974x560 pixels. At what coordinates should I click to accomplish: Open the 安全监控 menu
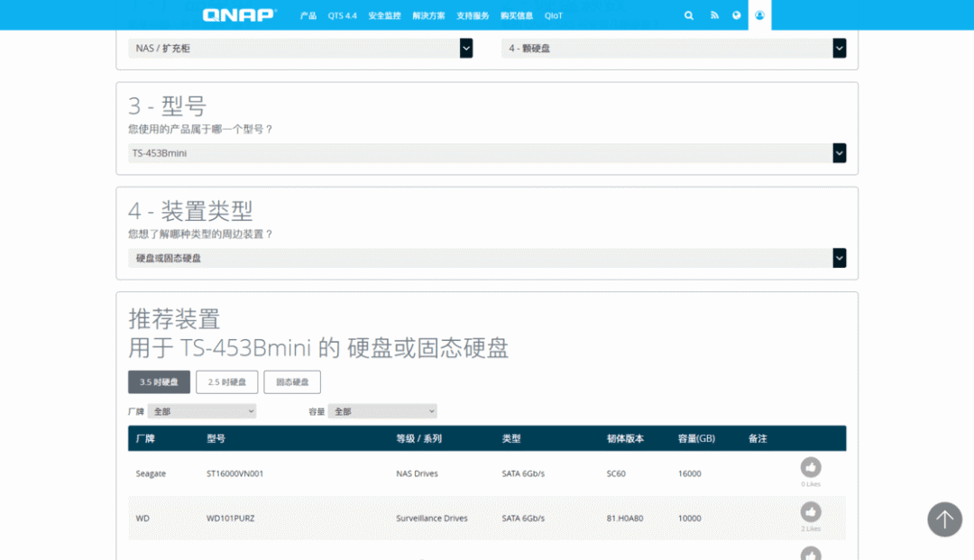point(384,15)
